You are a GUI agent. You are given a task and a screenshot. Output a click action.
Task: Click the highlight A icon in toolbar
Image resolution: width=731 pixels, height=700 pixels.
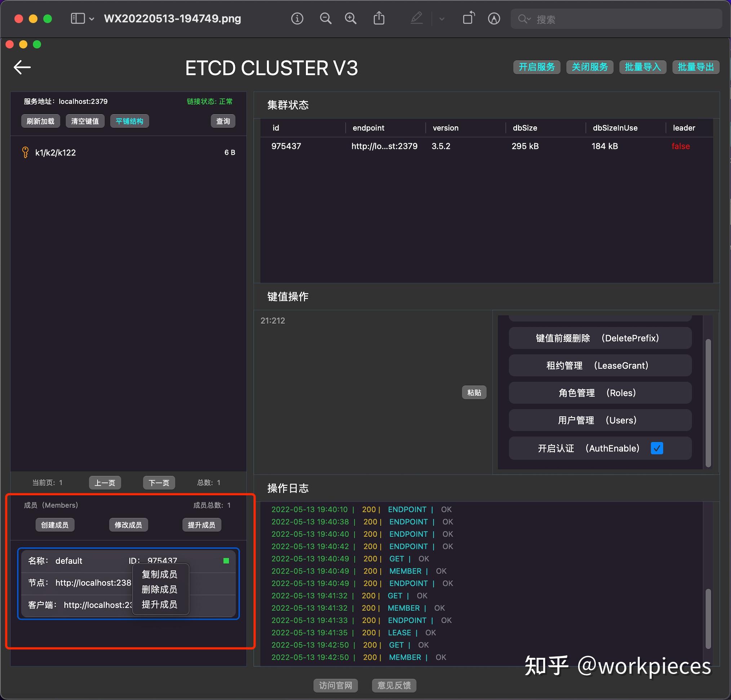(494, 18)
